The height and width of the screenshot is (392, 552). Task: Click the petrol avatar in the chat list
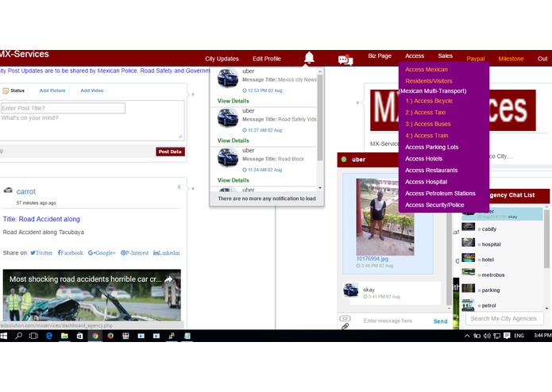(469, 305)
